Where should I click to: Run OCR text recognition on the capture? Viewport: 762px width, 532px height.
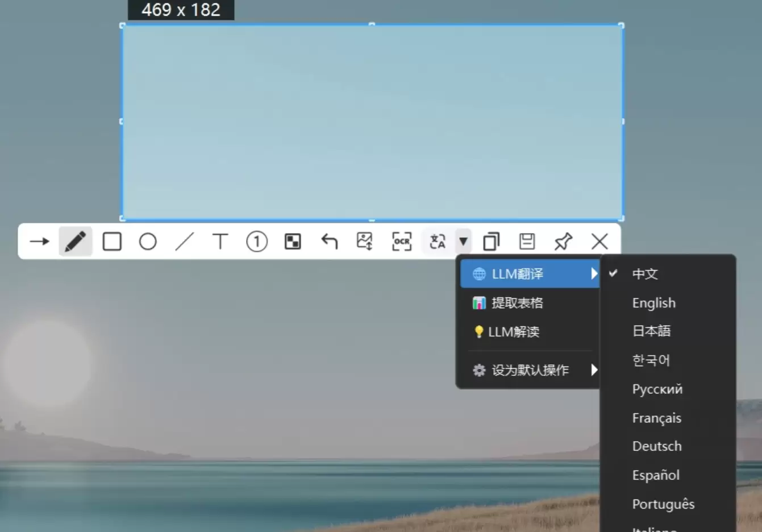(401, 241)
